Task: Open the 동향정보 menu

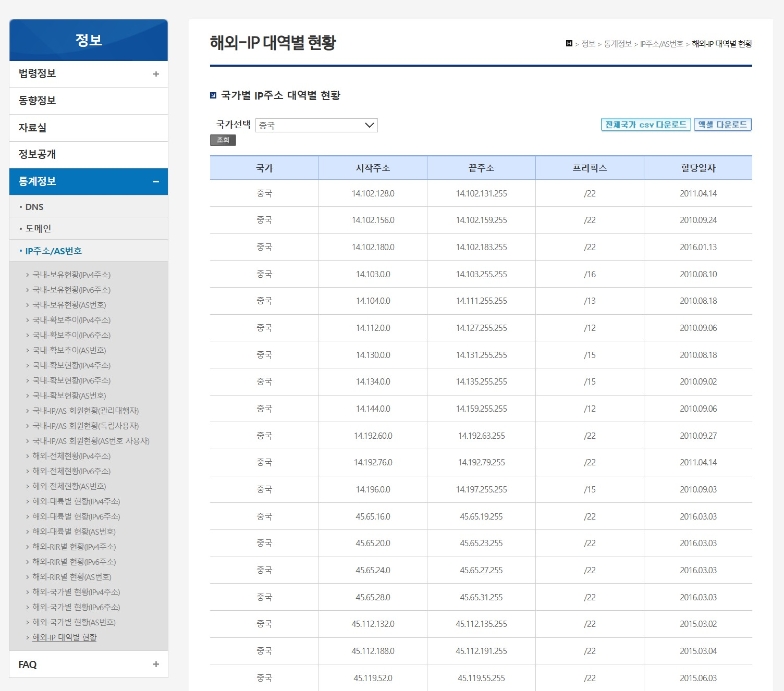Action: click(x=38, y=101)
